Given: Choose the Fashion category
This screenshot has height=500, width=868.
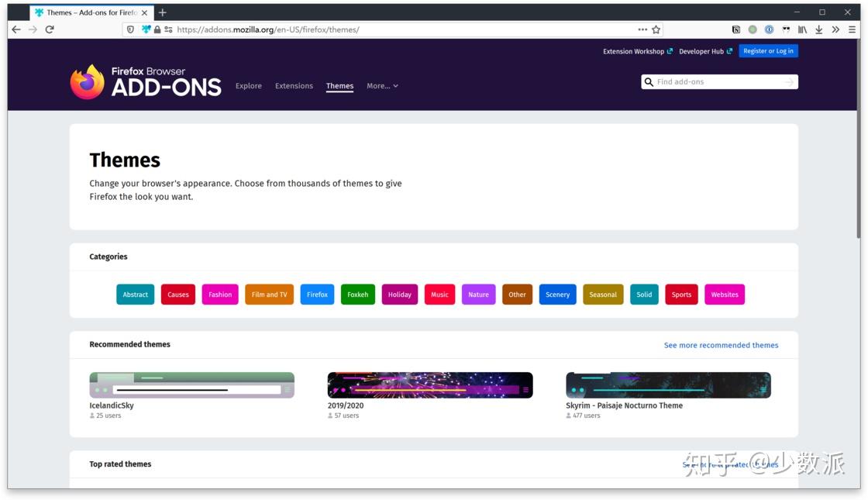Looking at the screenshot, I should (220, 295).
